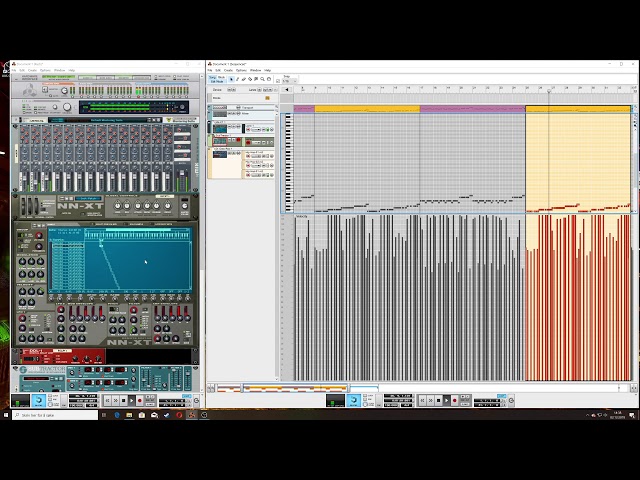Select the Magnify tool in sequencer toolbar
Screen dimensions: 640x480
[262, 79]
